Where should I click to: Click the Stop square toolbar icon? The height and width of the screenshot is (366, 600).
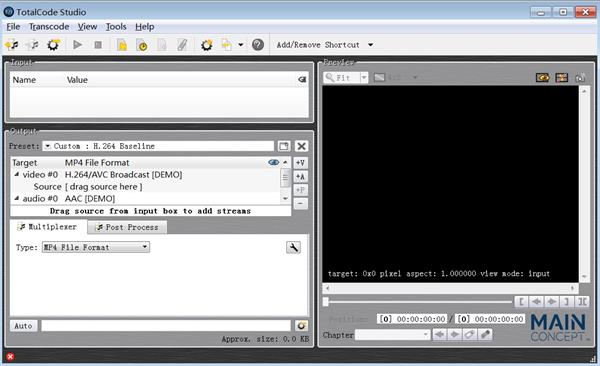coord(98,45)
